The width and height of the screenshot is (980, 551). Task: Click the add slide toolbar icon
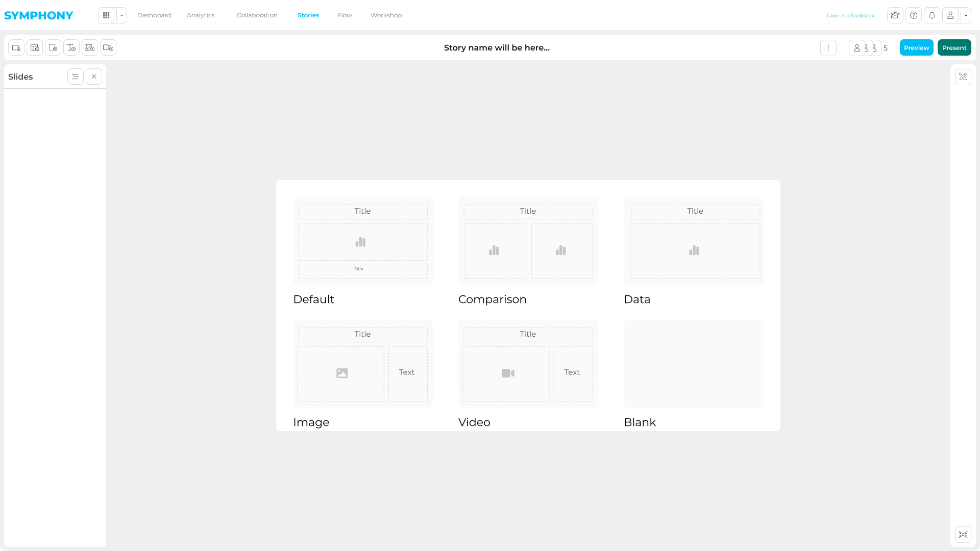[16, 47]
